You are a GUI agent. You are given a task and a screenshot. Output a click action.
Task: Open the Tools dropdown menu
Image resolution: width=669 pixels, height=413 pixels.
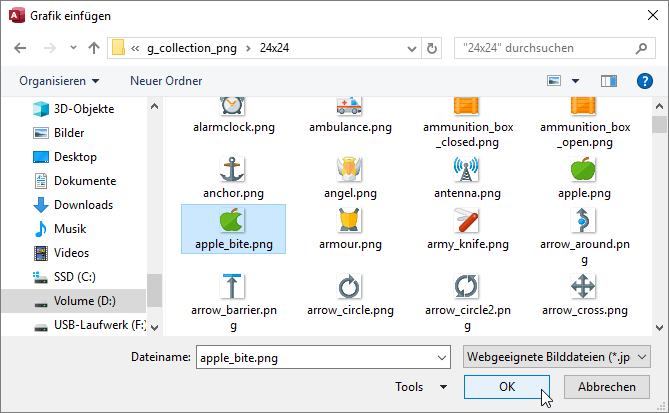421,387
